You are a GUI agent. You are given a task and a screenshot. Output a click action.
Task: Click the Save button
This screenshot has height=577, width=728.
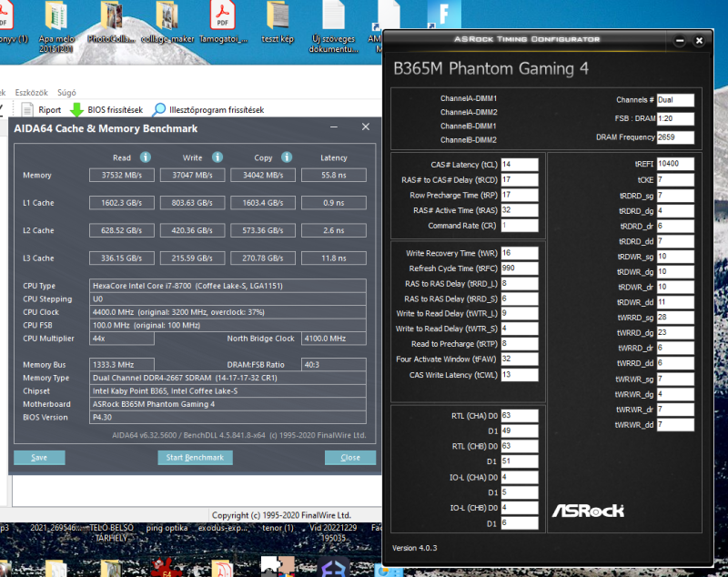[39, 457]
